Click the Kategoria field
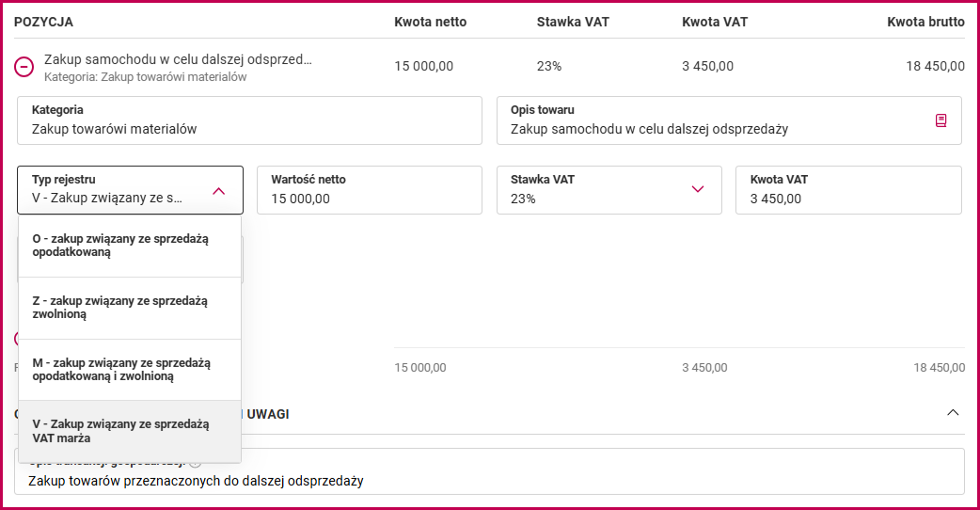Image resolution: width=980 pixels, height=510 pixels. coord(249,120)
